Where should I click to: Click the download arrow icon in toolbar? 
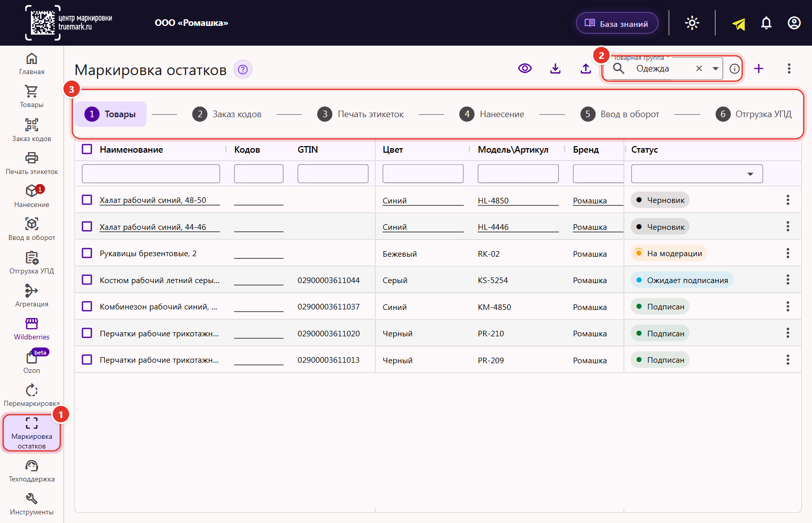point(555,68)
